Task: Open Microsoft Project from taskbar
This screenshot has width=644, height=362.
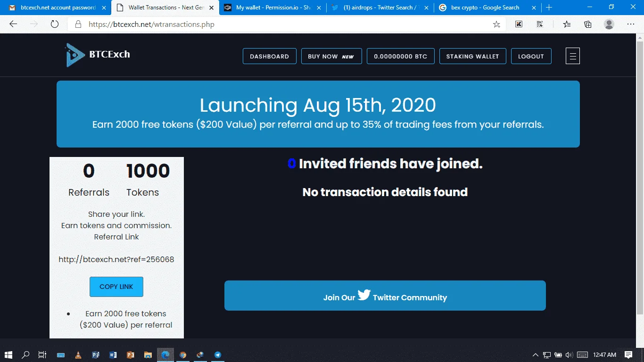Action: [96, 355]
